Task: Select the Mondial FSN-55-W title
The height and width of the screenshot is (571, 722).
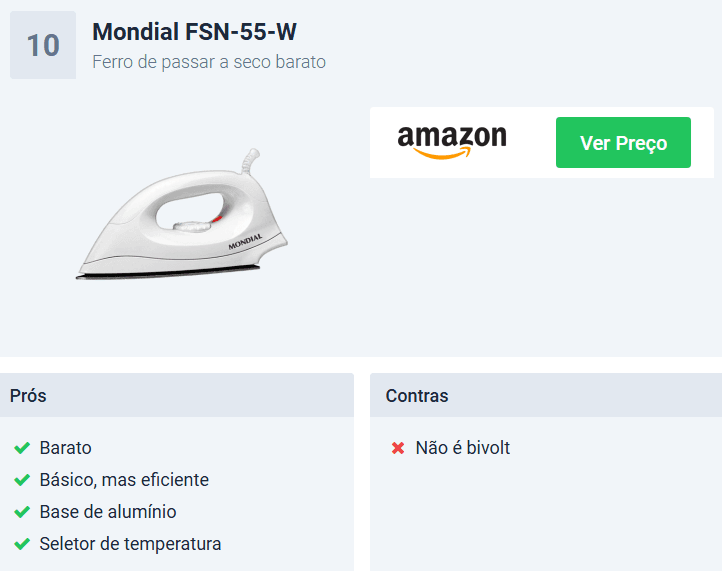Action: coord(194,32)
